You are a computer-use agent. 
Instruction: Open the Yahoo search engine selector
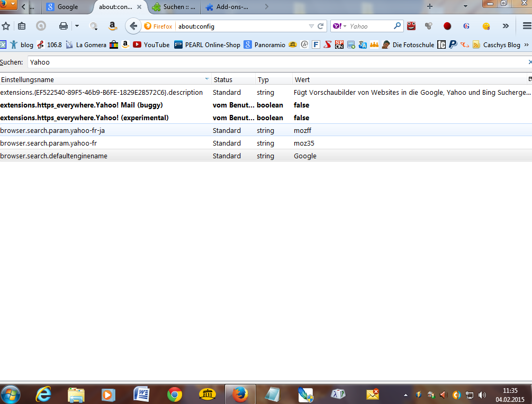[339, 26]
